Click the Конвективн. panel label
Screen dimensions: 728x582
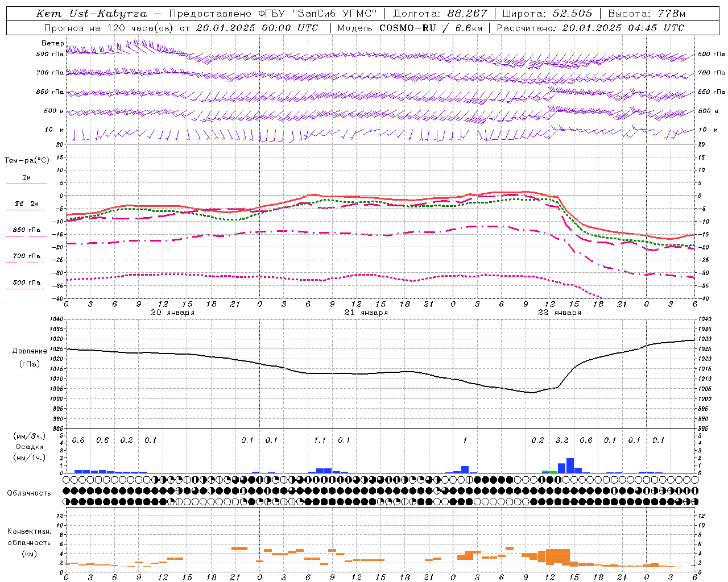coord(29,531)
